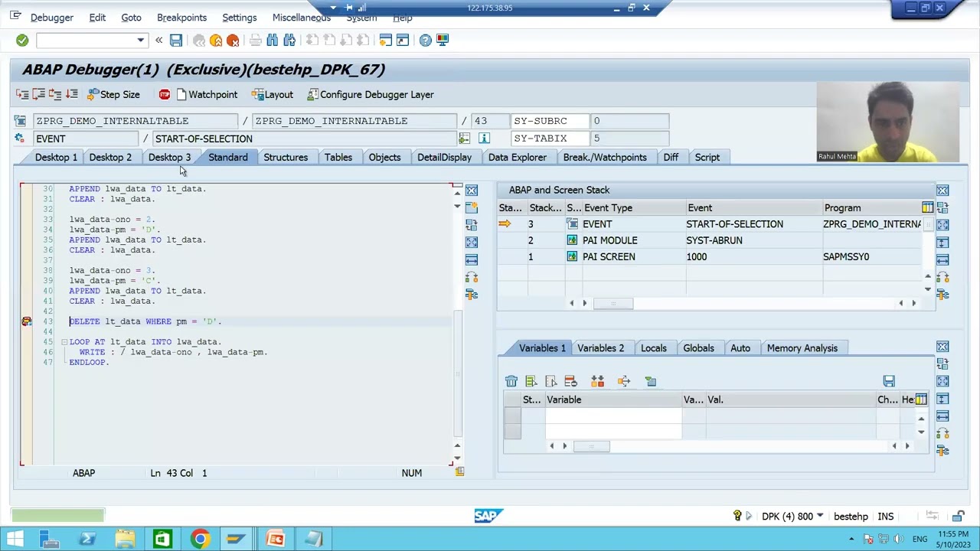This screenshot has height=551, width=980.
Task: Open File Explorer from the taskbar
Action: pos(125,540)
